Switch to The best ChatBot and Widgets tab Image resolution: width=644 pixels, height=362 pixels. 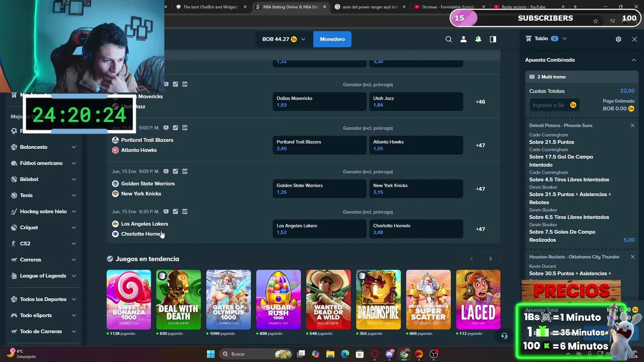(210, 7)
